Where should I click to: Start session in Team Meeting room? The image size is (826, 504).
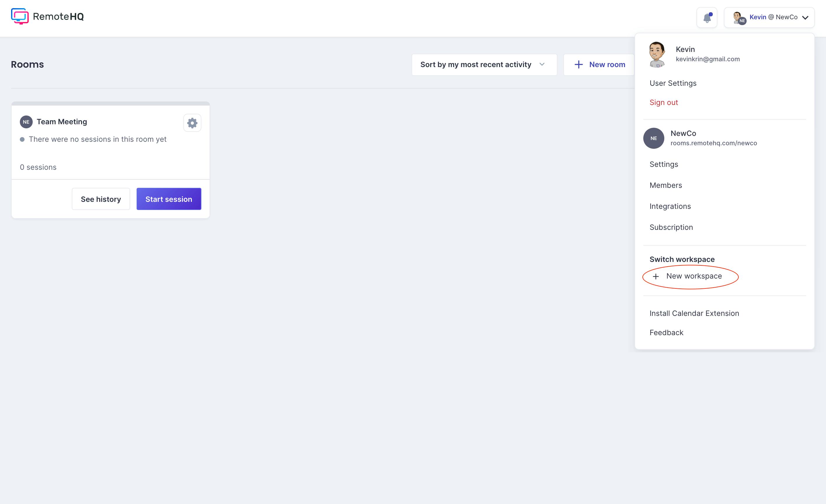(x=169, y=199)
